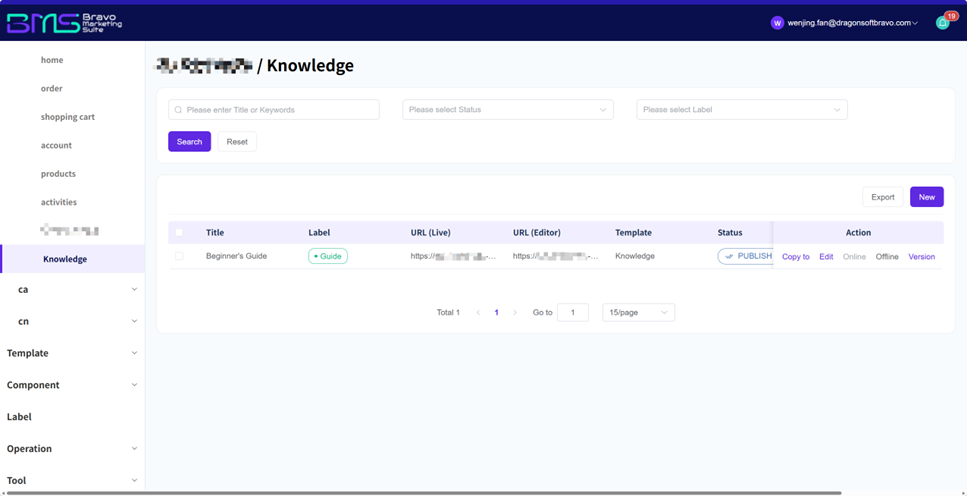
Task: Click the New button
Action: coord(926,197)
